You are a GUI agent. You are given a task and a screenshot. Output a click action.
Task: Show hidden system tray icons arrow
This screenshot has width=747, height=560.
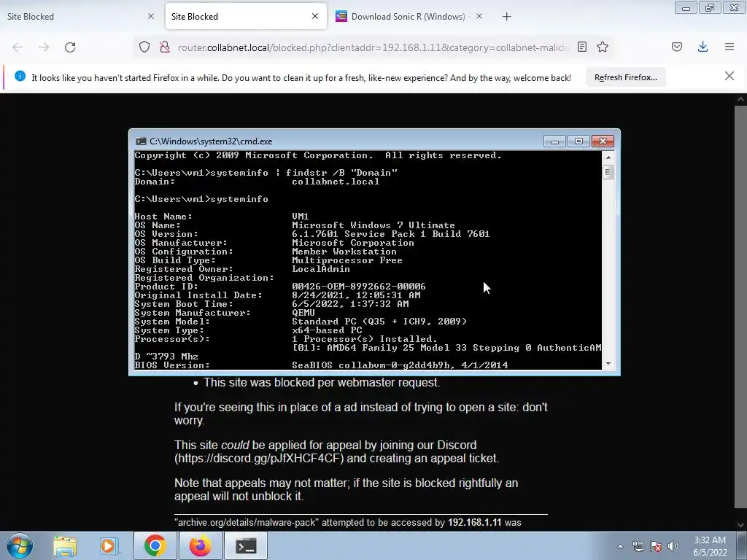click(x=620, y=546)
